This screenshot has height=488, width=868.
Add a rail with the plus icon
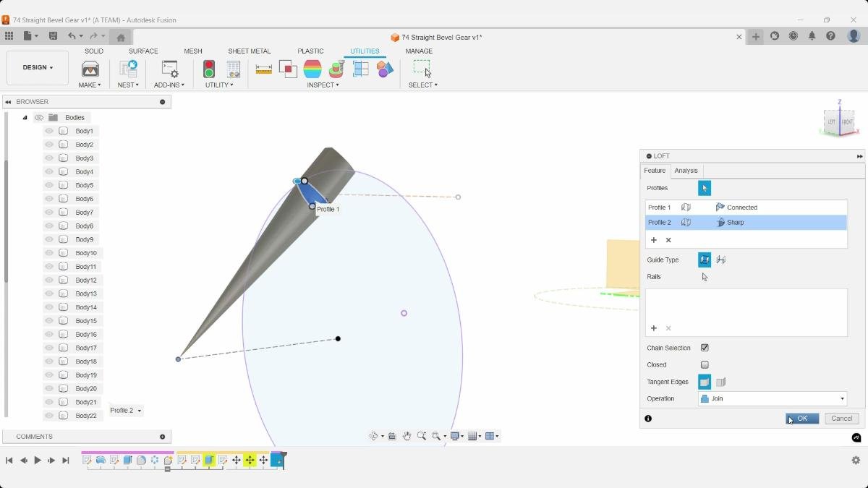point(654,328)
